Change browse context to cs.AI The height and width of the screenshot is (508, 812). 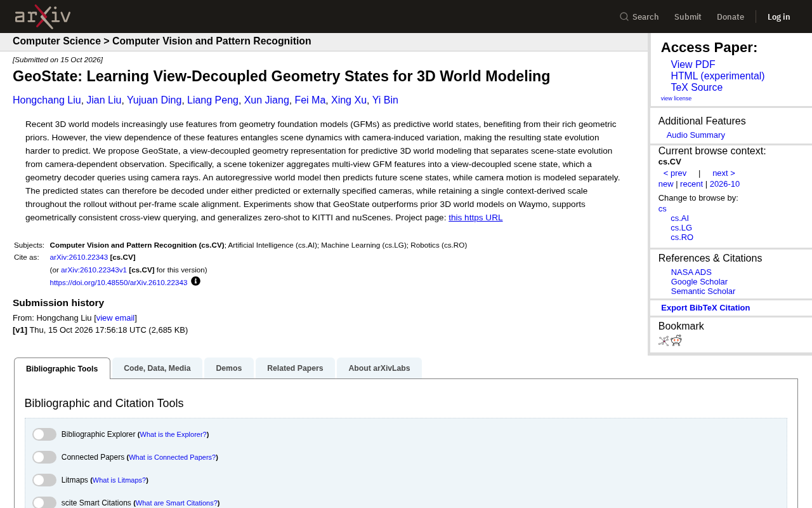click(680, 218)
